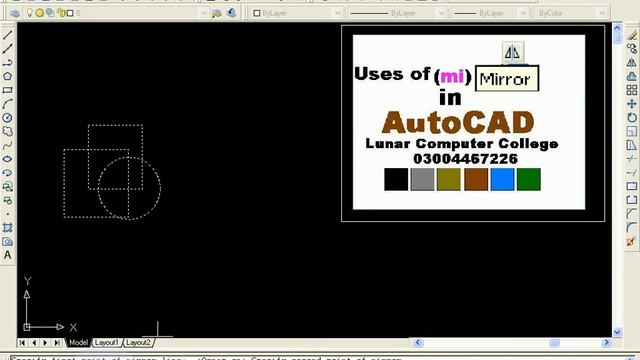Select the Circle tool

tap(7, 118)
